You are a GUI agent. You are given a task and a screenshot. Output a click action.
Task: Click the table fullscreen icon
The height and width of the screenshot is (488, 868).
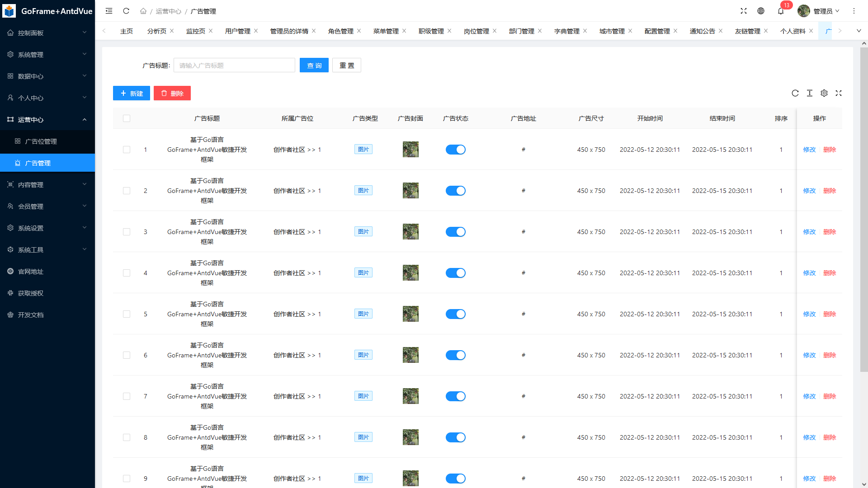point(839,93)
